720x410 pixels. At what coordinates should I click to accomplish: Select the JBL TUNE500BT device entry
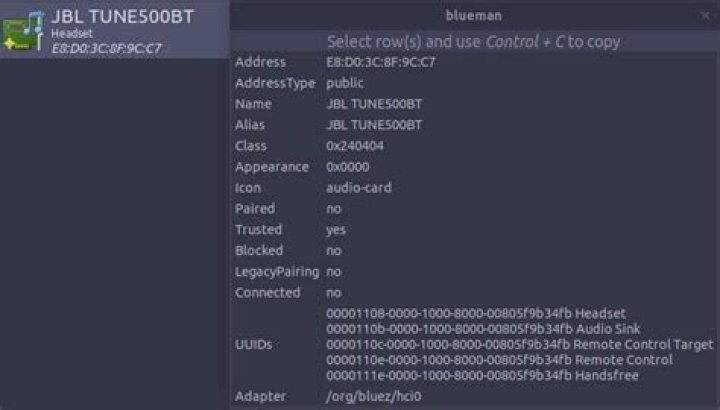(x=114, y=30)
